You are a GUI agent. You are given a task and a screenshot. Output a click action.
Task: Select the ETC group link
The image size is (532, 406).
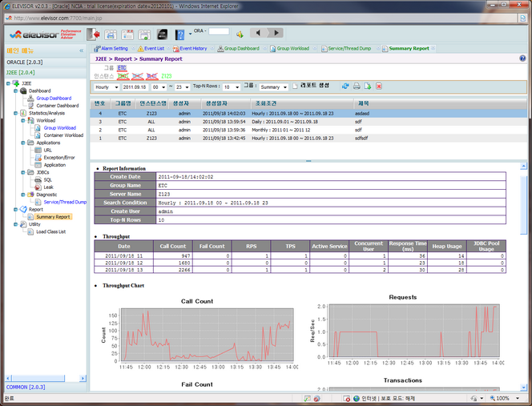click(122, 68)
